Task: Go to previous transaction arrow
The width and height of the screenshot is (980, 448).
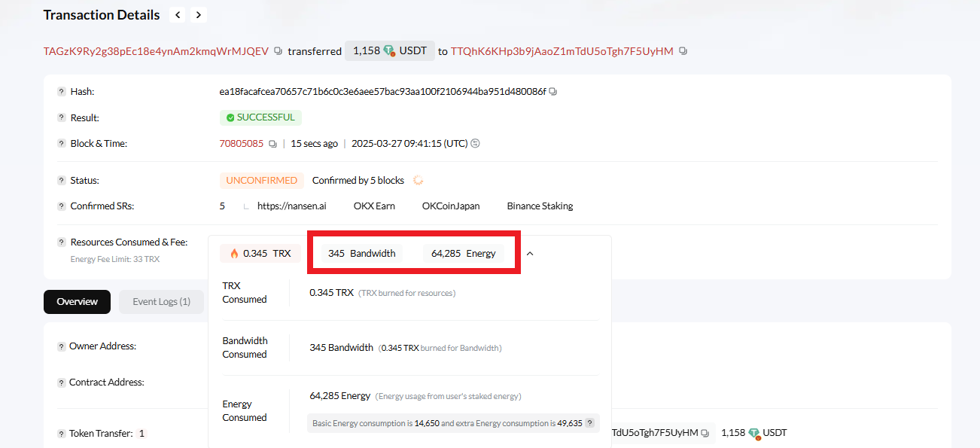Action: [x=178, y=14]
